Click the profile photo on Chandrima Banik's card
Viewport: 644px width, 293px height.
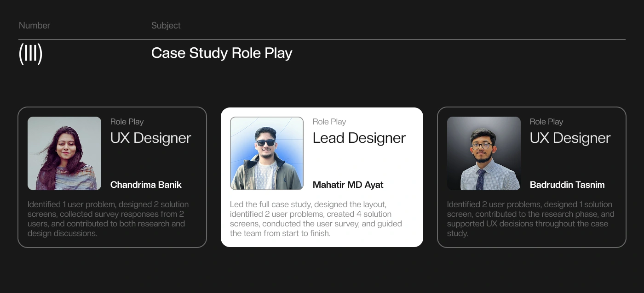[64, 153]
